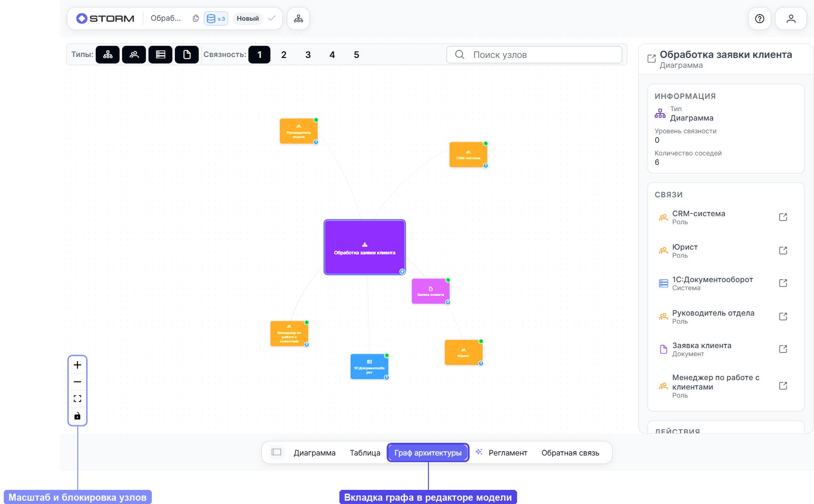This screenshot has width=814, height=504.
Task: Toggle the systems type filter
Action: coord(160,55)
